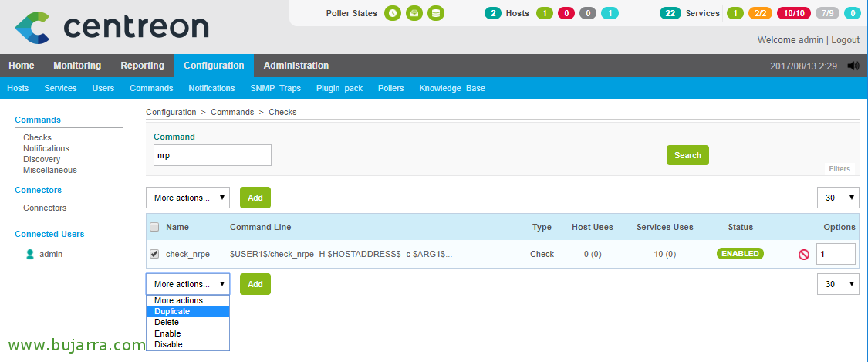
Task: Uncheck the check_nrpe row checkbox
Action: tap(154, 254)
